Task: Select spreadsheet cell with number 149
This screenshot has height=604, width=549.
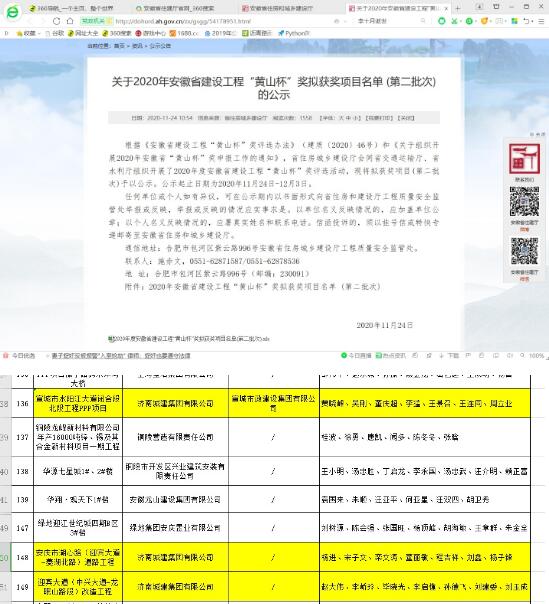Action: [x=22, y=587]
